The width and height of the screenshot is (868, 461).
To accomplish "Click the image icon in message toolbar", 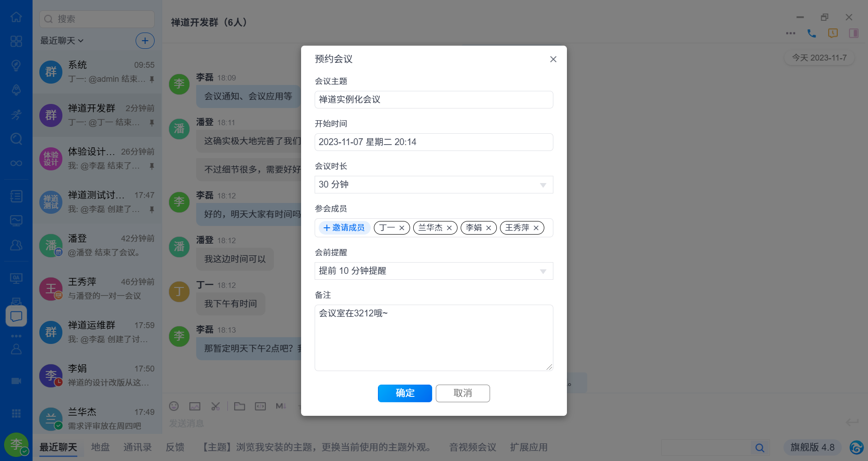I will (195, 406).
